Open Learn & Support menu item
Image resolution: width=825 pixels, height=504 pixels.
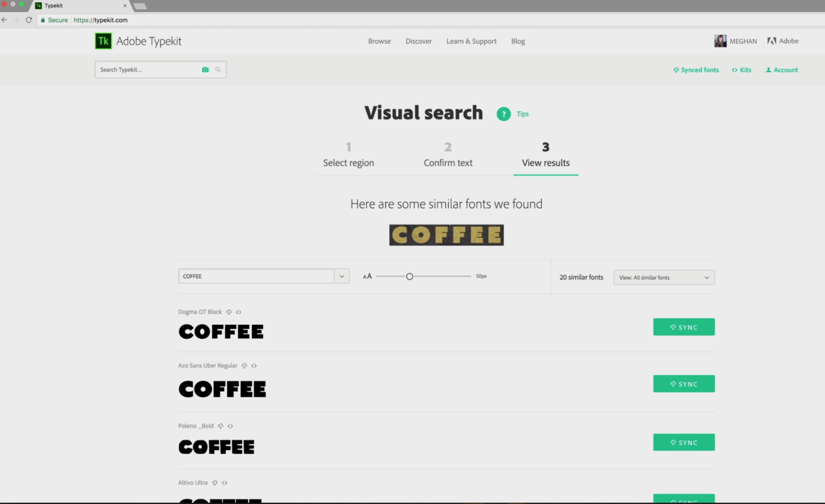tap(471, 41)
